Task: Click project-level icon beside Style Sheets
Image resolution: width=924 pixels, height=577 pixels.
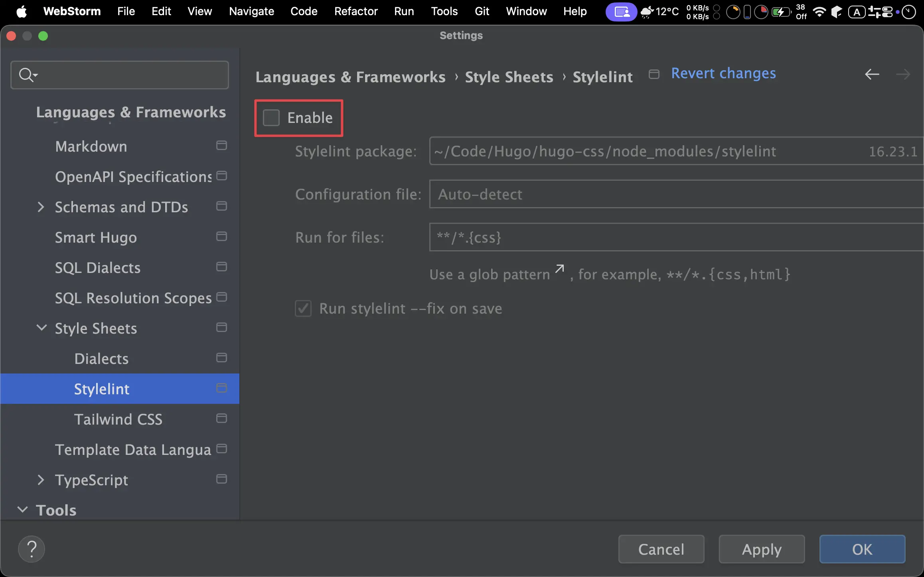Action: click(x=221, y=328)
